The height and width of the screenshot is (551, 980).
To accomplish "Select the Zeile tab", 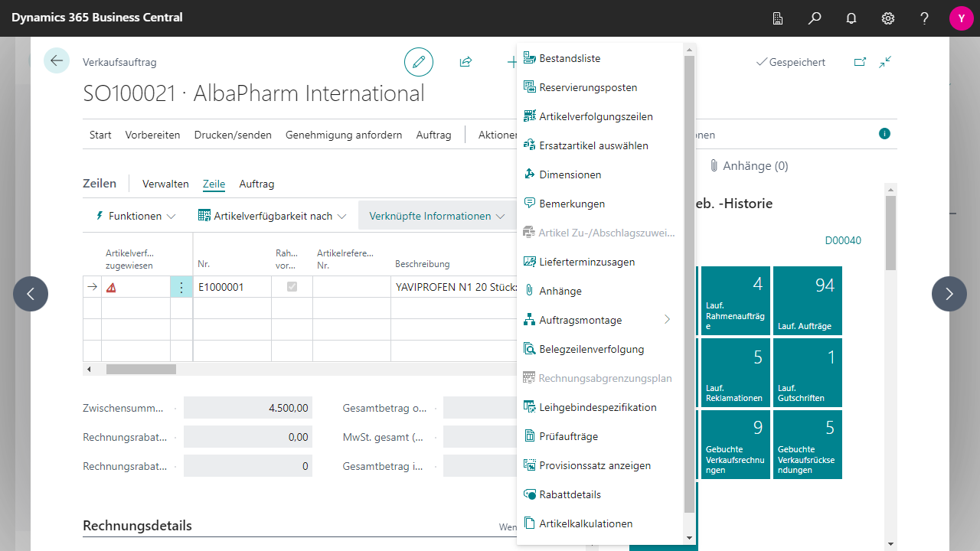I will [x=214, y=184].
